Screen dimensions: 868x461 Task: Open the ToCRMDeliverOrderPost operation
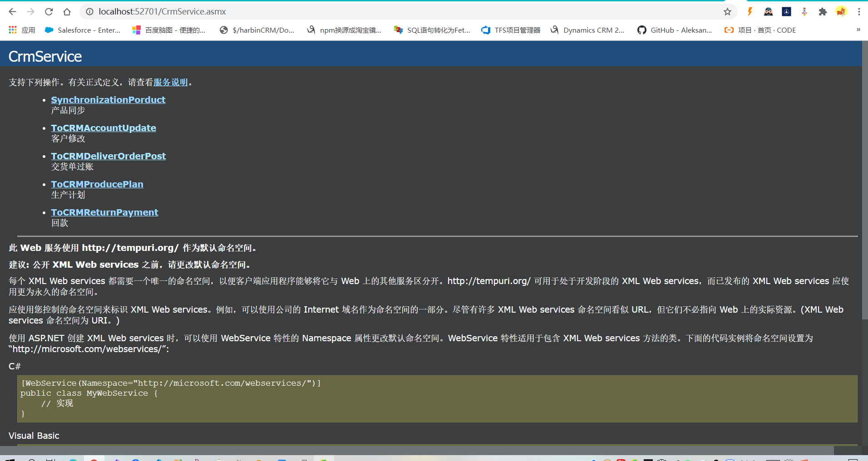tap(108, 156)
